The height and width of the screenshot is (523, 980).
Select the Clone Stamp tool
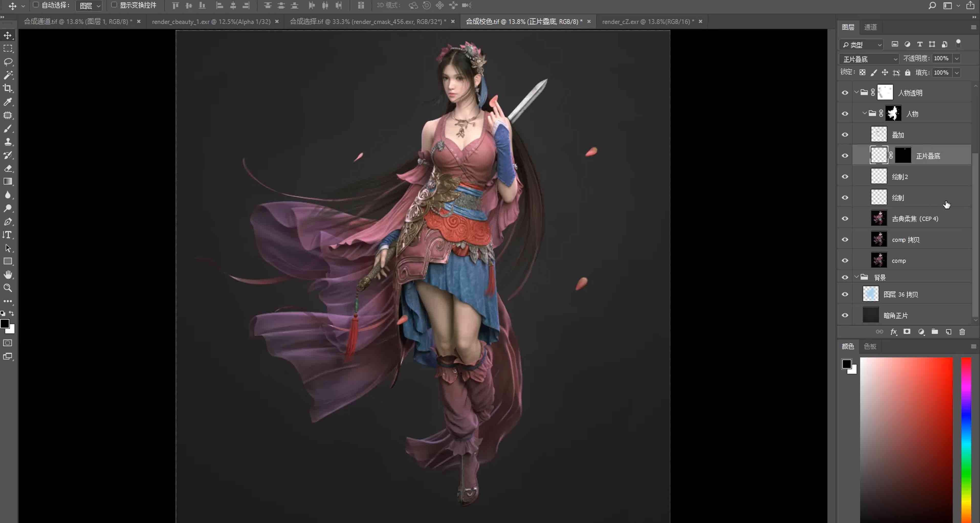click(8, 142)
